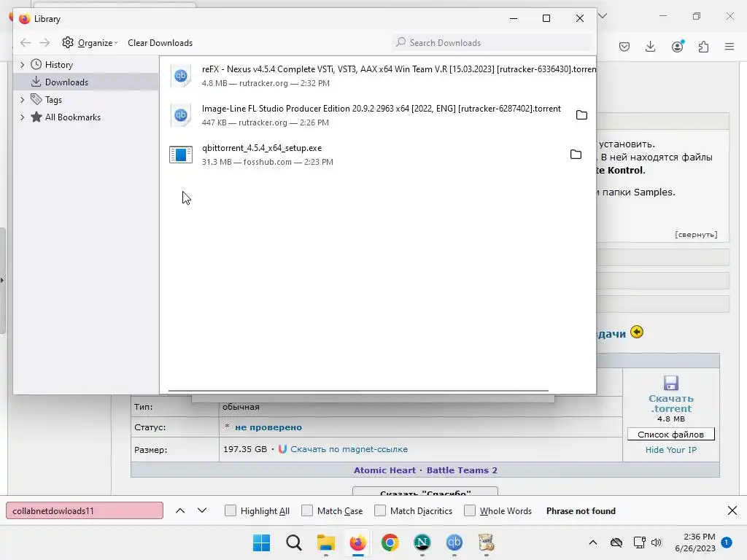Select reFX - Nexus v4.5.4 download entry
Viewport: 747px width, 560px height.
(378, 76)
